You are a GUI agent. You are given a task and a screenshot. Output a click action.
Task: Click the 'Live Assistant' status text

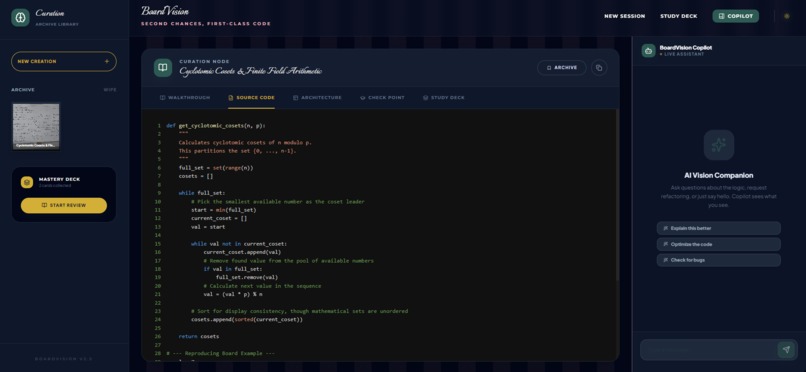(683, 54)
